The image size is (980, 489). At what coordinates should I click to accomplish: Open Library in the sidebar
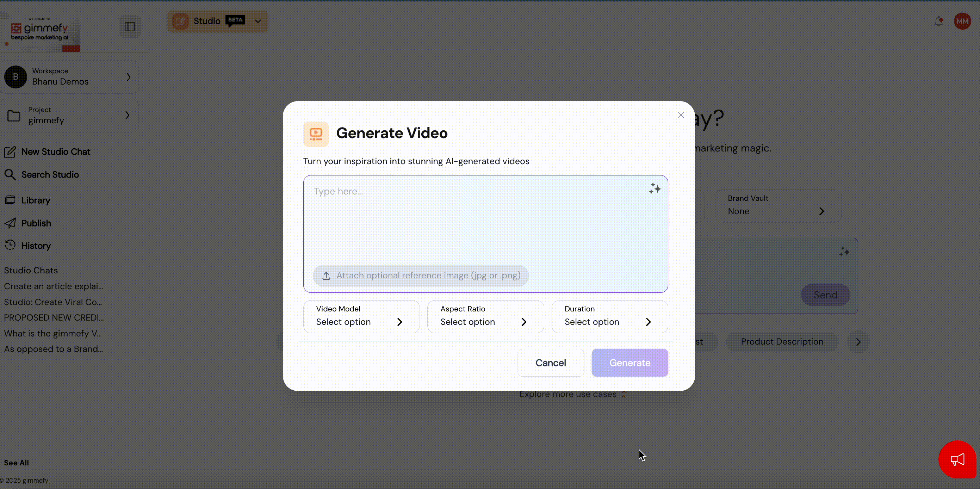tap(35, 200)
